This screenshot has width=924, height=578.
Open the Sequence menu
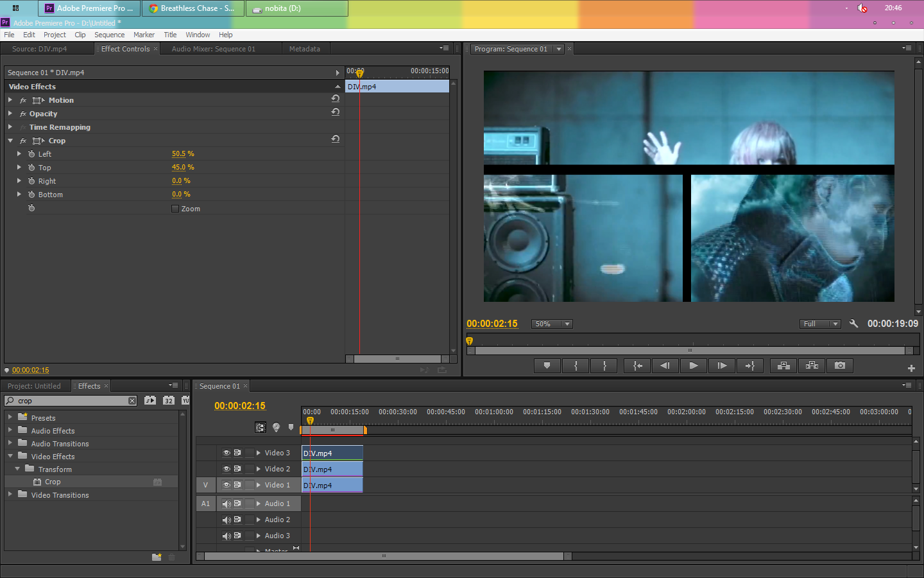pyautogui.click(x=109, y=35)
